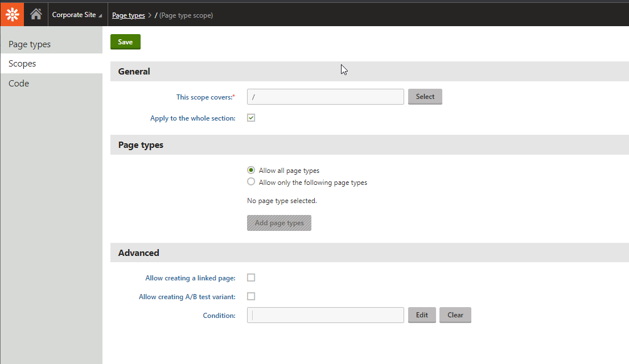Image resolution: width=629 pixels, height=364 pixels.
Task: Switch to the Page types sidebar tab
Action: pos(30,44)
